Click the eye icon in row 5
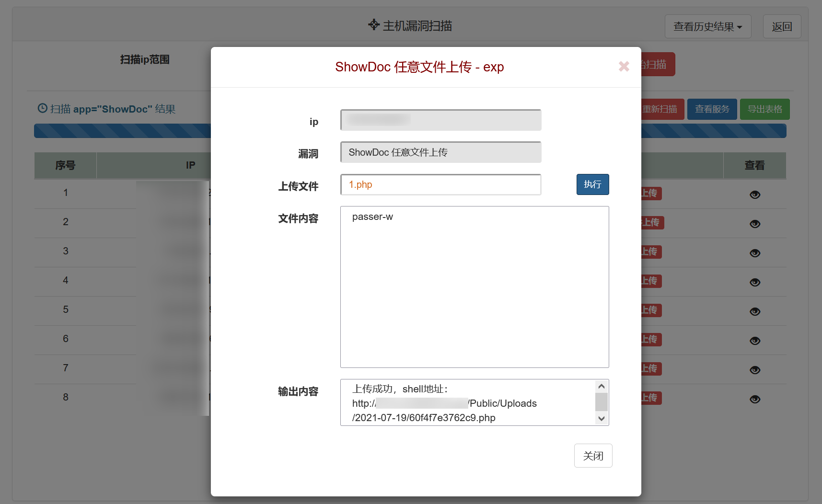 click(x=755, y=311)
